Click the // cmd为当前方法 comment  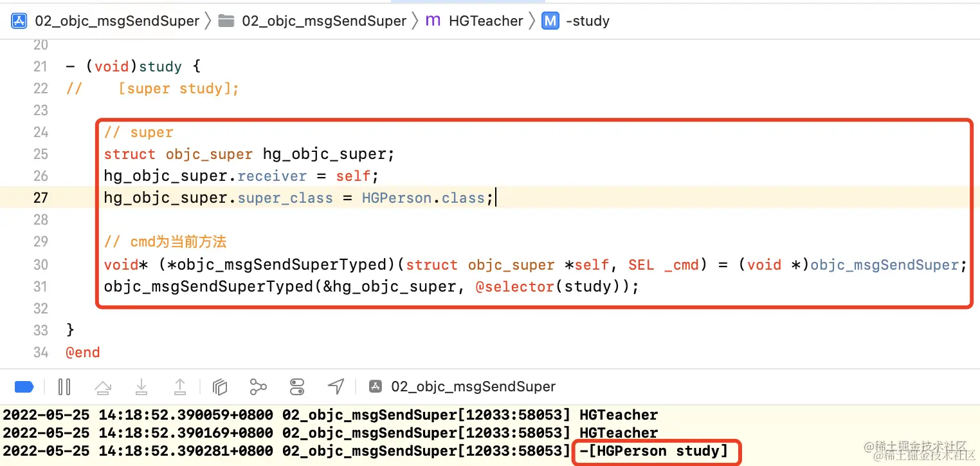coord(165,243)
